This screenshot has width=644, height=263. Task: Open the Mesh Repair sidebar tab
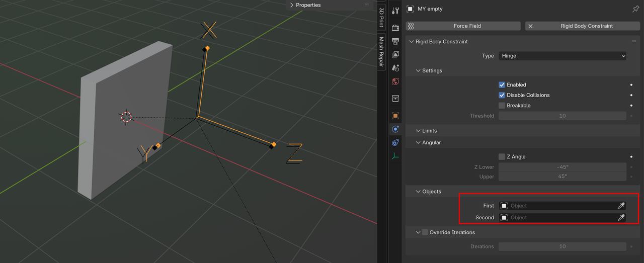coord(381,52)
